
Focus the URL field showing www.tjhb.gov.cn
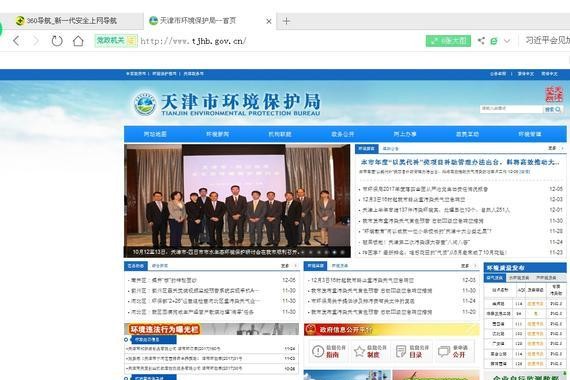tap(193, 41)
